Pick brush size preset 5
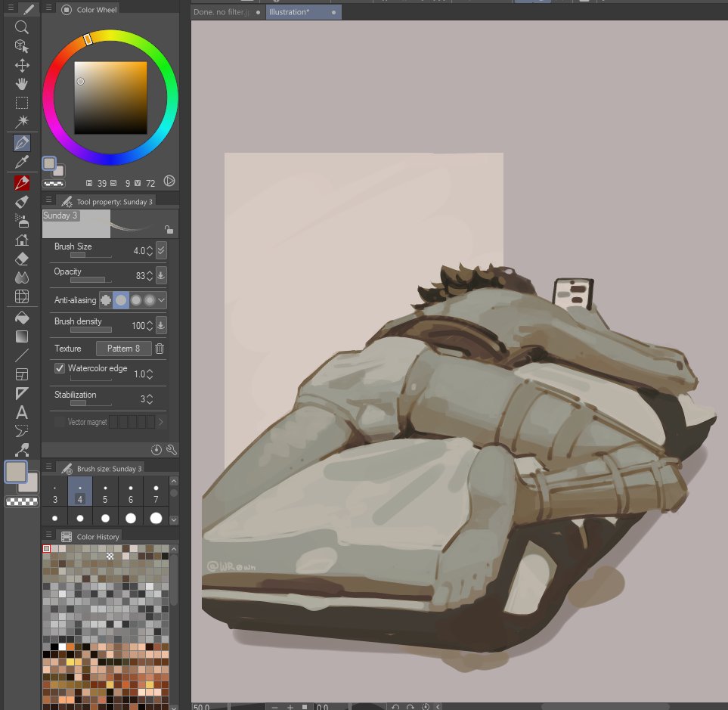The height and width of the screenshot is (710, 728). tap(105, 491)
